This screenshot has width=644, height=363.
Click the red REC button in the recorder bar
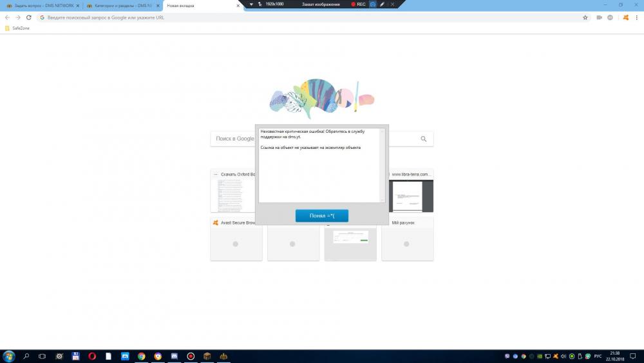pyautogui.click(x=358, y=4)
